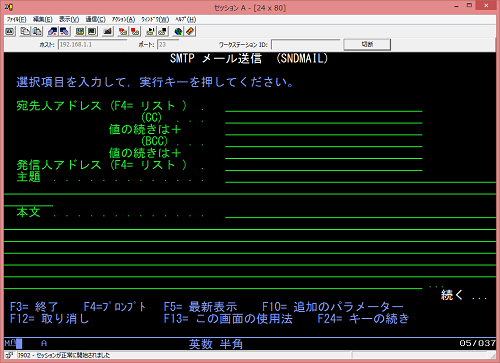Click the Paste clipboard toolbar icon
This screenshot has height=363, width=500.
click(37, 32)
